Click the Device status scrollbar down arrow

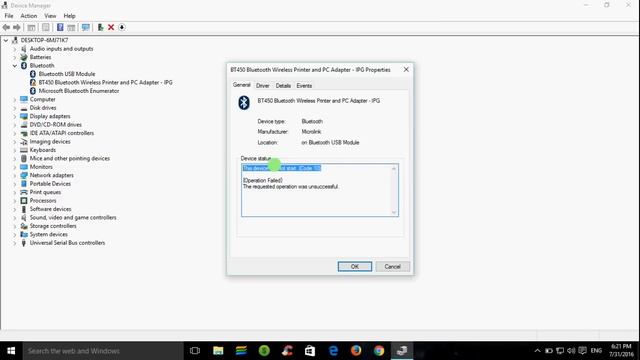[394, 212]
